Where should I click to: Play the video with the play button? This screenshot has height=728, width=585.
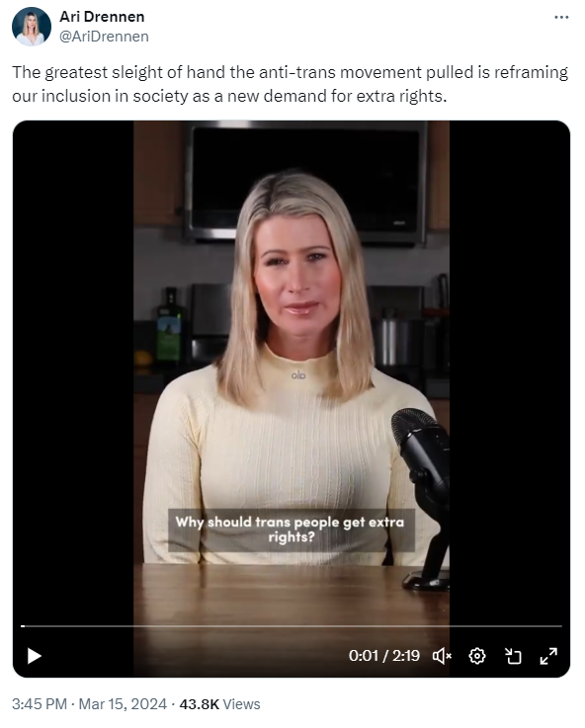point(35,656)
